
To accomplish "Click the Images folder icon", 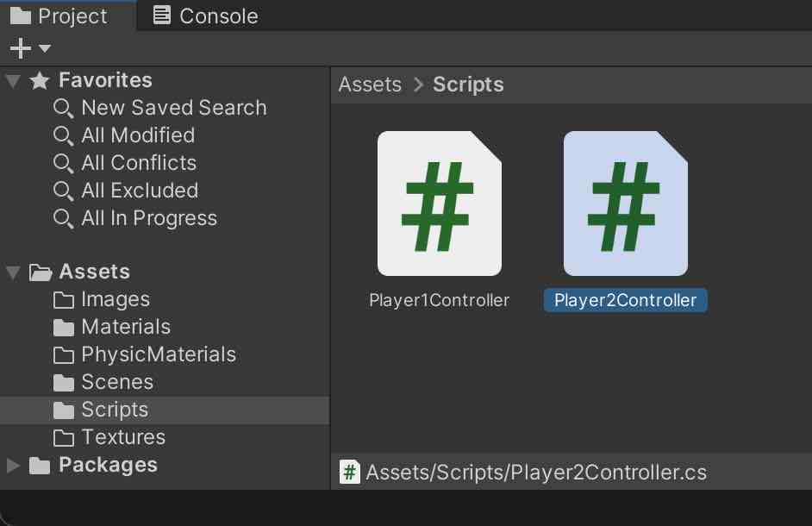I will point(64,300).
